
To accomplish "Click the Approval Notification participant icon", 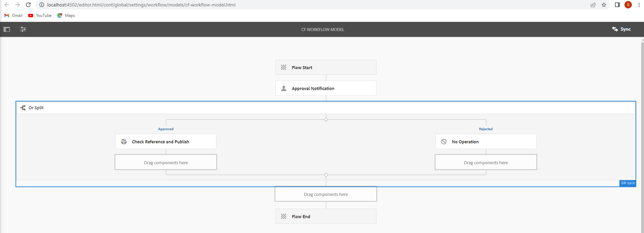I will [x=284, y=88].
